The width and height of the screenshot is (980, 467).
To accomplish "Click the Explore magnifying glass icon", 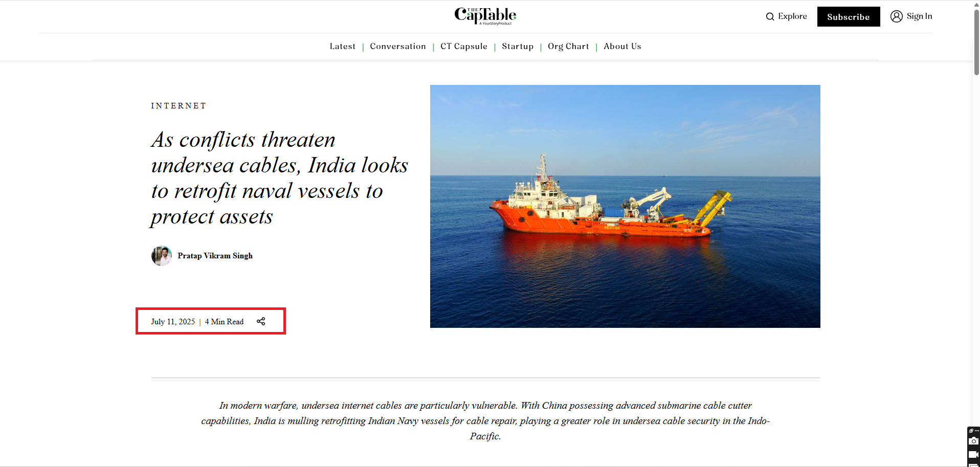I will 770,16.
